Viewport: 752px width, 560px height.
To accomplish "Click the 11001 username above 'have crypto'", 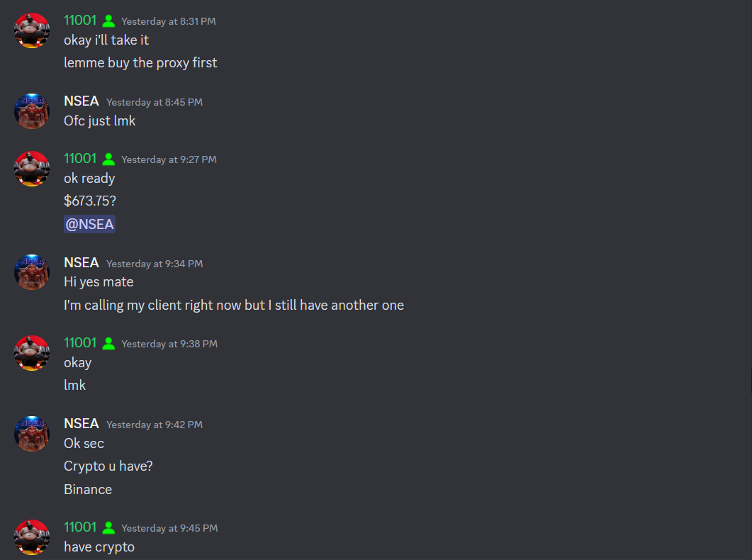I will tap(80, 527).
